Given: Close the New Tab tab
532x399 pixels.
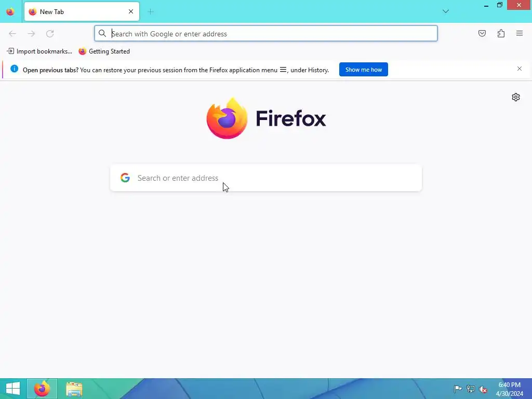Looking at the screenshot, I should (130, 11).
